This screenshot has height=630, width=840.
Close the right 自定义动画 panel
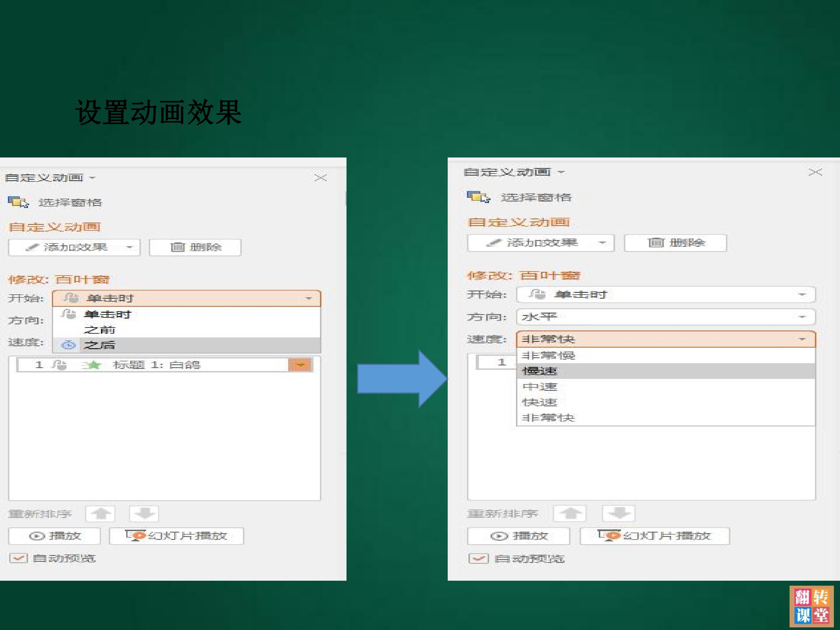815,172
